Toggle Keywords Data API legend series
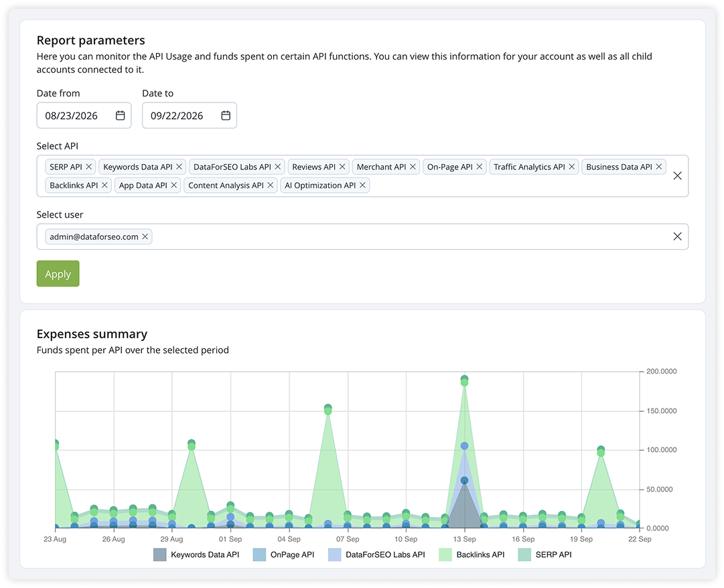This screenshot has width=724, height=588. click(x=196, y=555)
